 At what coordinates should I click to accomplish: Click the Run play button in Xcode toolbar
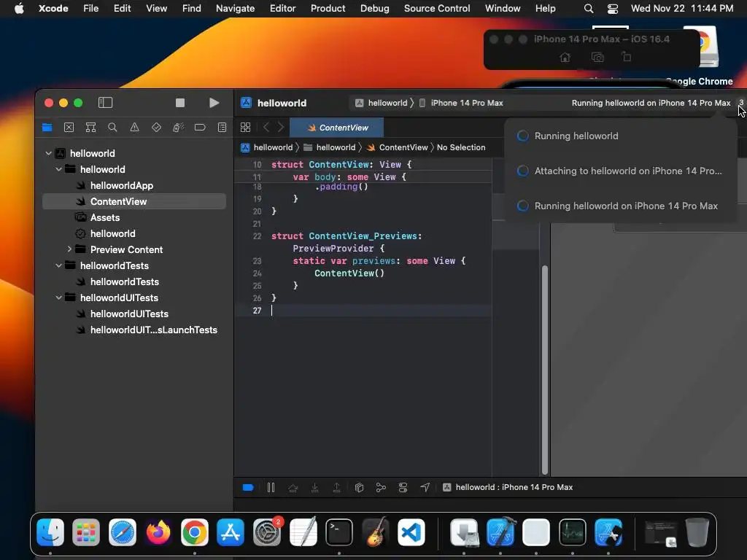pyautogui.click(x=214, y=103)
